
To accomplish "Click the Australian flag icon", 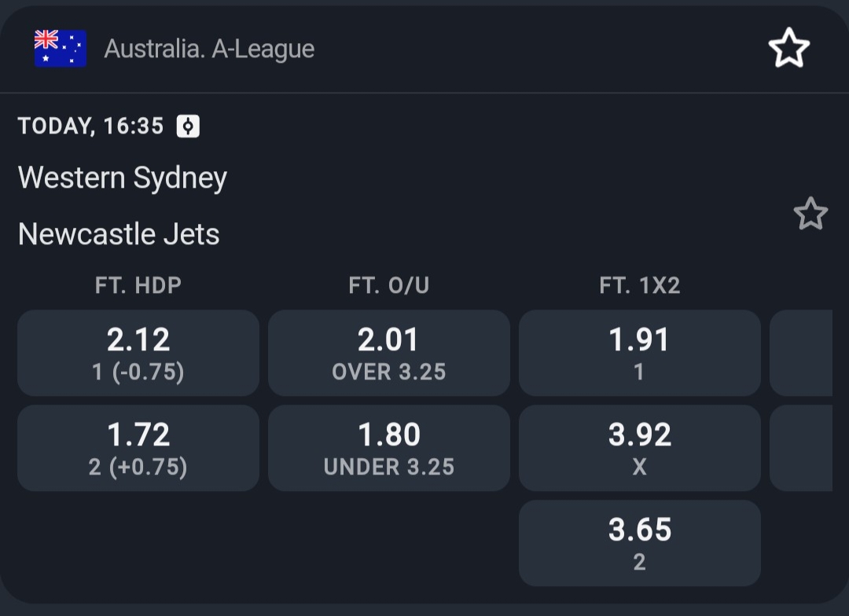I will (60, 49).
